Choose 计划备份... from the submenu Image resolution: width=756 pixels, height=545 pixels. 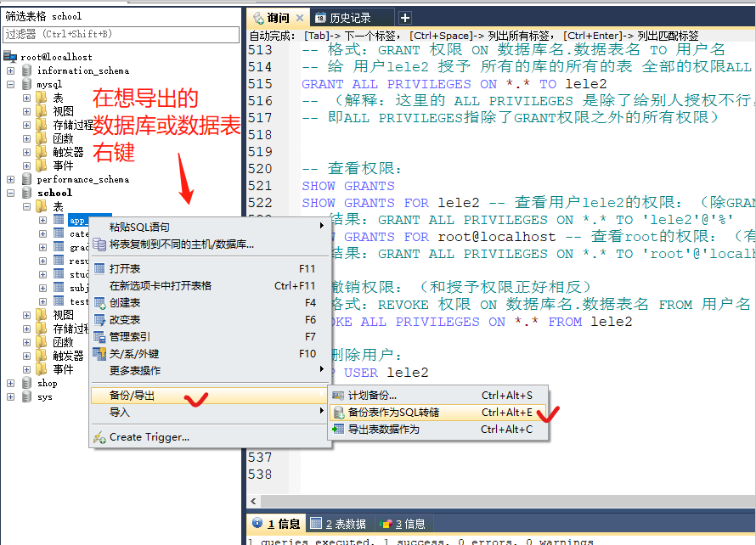click(437, 396)
